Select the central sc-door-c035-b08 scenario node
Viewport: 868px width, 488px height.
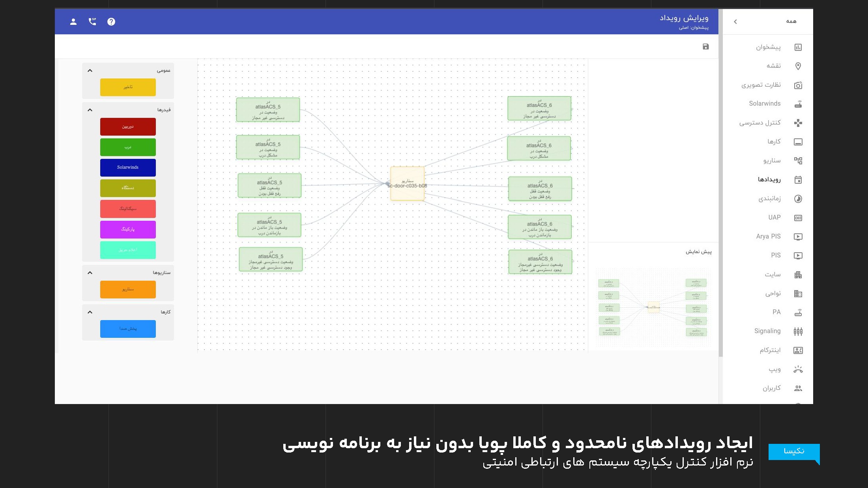407,184
